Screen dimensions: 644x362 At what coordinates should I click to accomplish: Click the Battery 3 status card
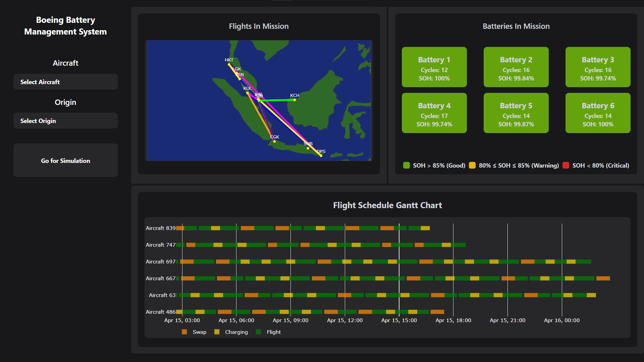598,67
